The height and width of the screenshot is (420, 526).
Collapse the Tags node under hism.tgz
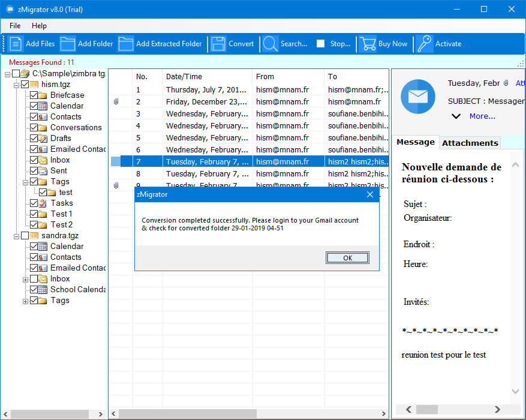pyautogui.click(x=25, y=182)
